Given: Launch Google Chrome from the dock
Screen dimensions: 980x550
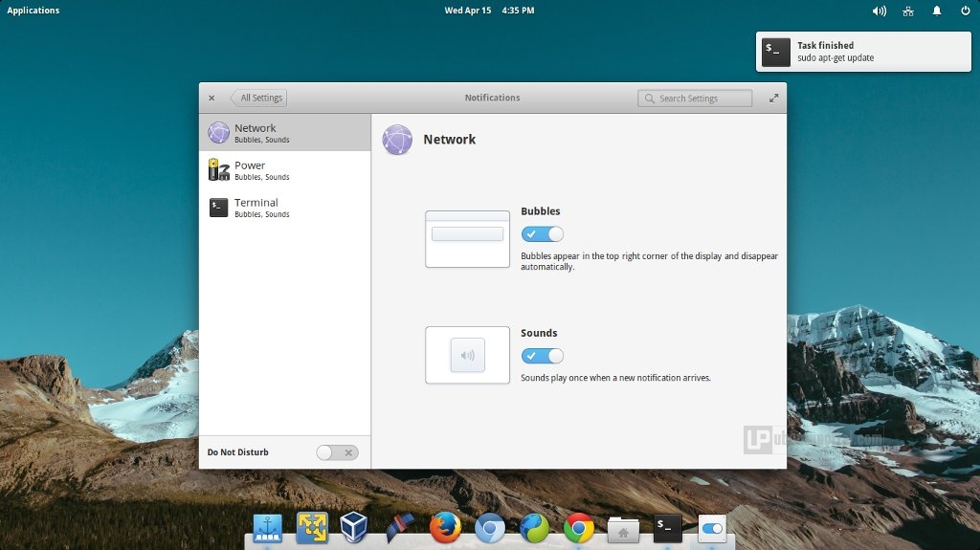Looking at the screenshot, I should pyautogui.click(x=579, y=527).
